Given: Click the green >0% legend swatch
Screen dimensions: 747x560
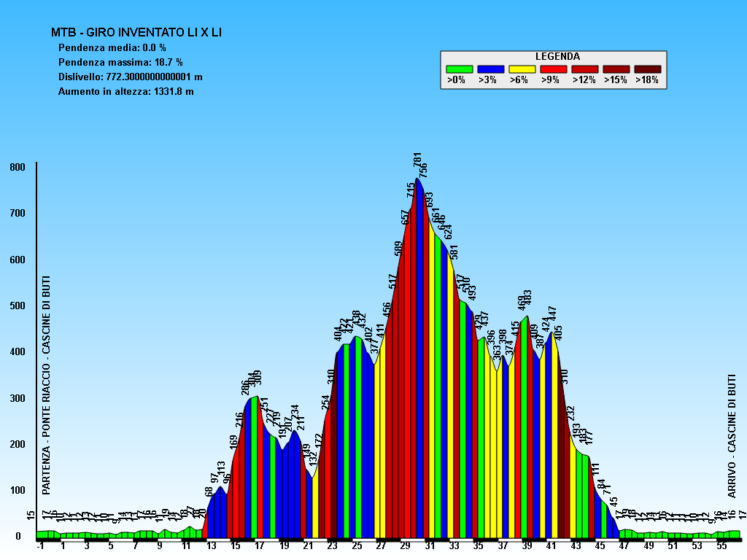Looking at the screenshot, I should pos(459,69).
